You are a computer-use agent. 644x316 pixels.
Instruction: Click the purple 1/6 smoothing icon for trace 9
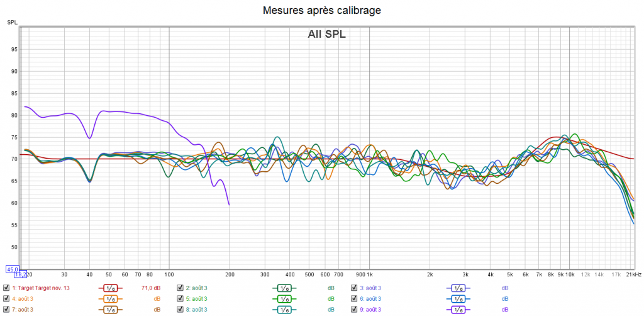(457, 310)
